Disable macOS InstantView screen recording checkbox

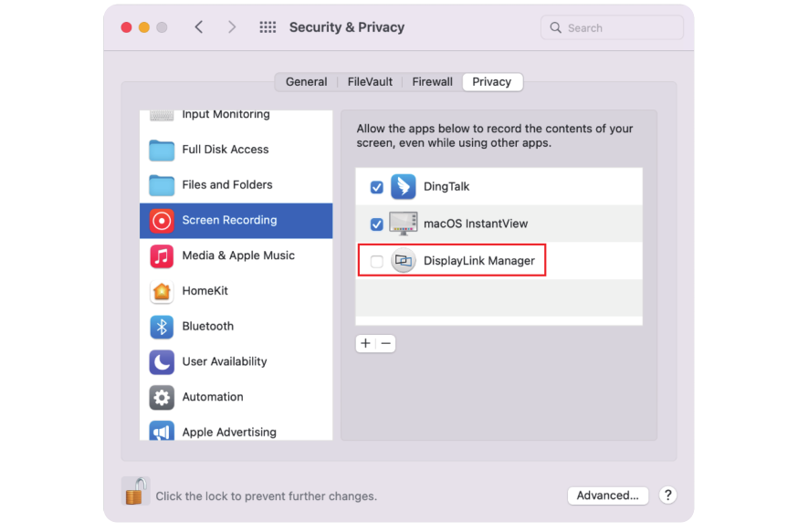pos(376,224)
